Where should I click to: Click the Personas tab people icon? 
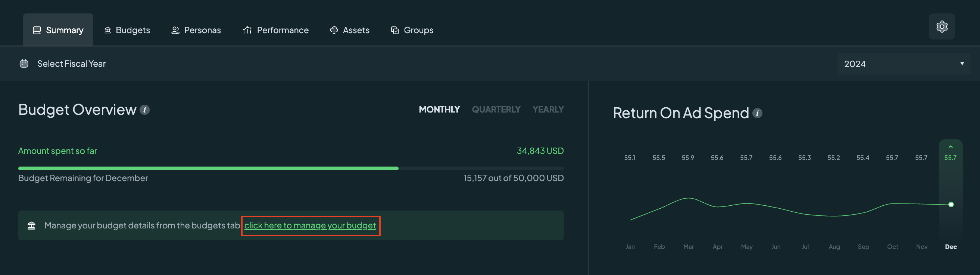tap(175, 31)
